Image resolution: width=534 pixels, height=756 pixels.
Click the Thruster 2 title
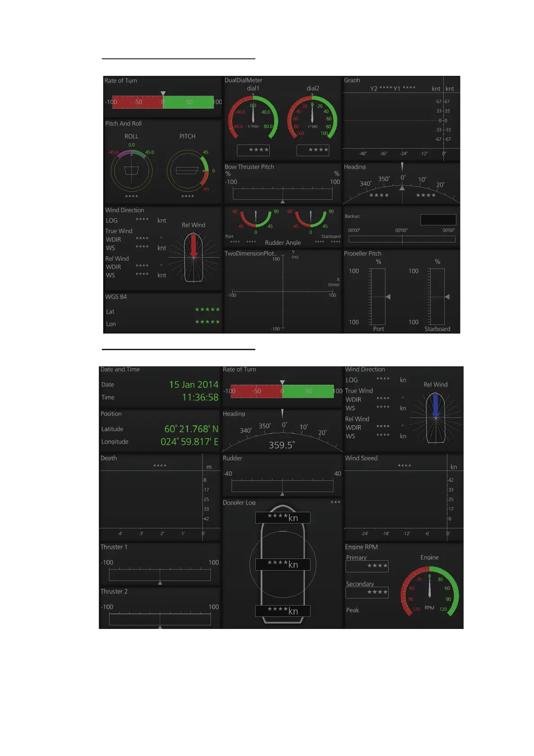tap(114, 592)
